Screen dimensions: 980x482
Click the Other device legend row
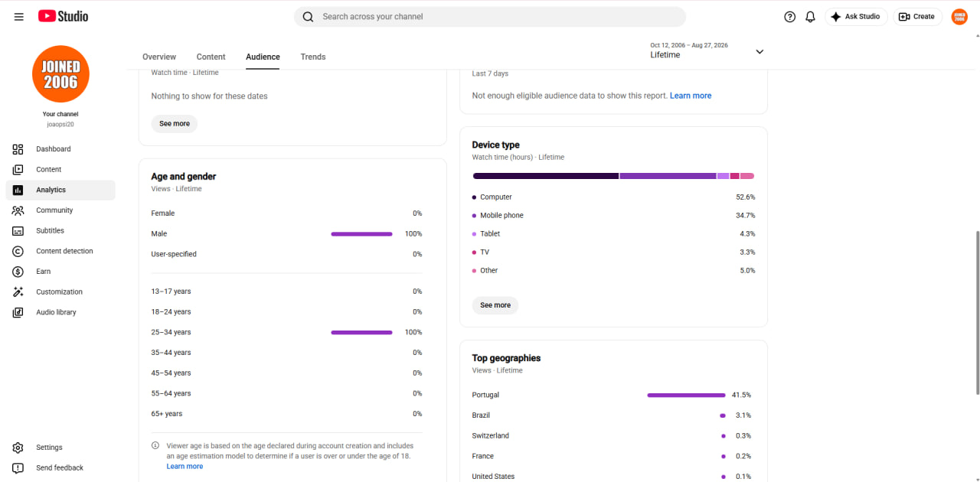613,271
